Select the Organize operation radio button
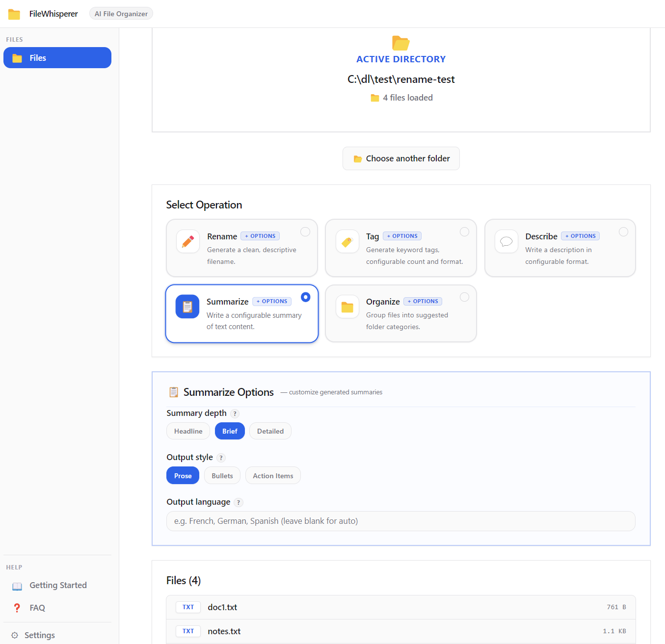Image resolution: width=665 pixels, height=644 pixels. click(x=464, y=297)
